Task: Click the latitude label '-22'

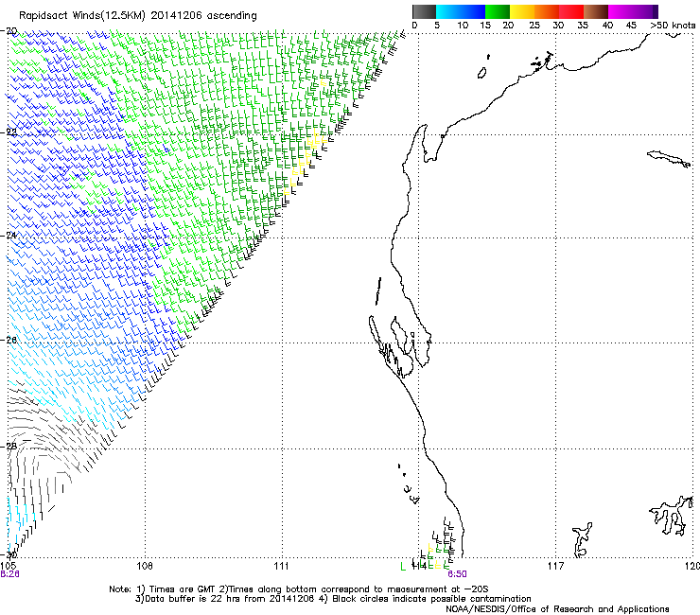Action: point(9,132)
